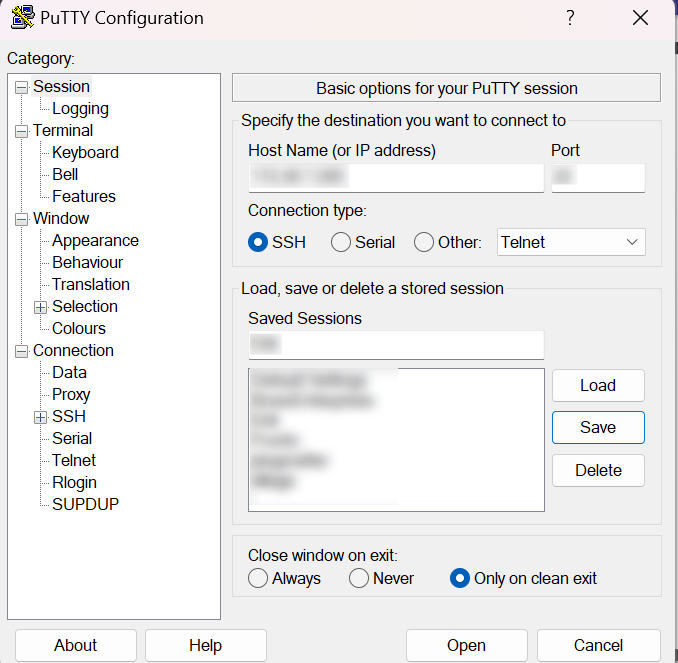Collapse the Connection category node
The height and width of the screenshot is (663, 678).
(x=22, y=351)
